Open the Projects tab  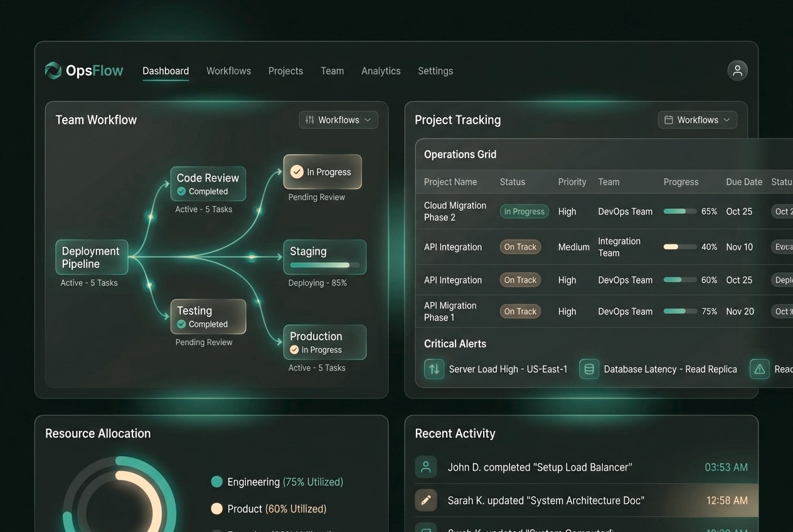285,71
